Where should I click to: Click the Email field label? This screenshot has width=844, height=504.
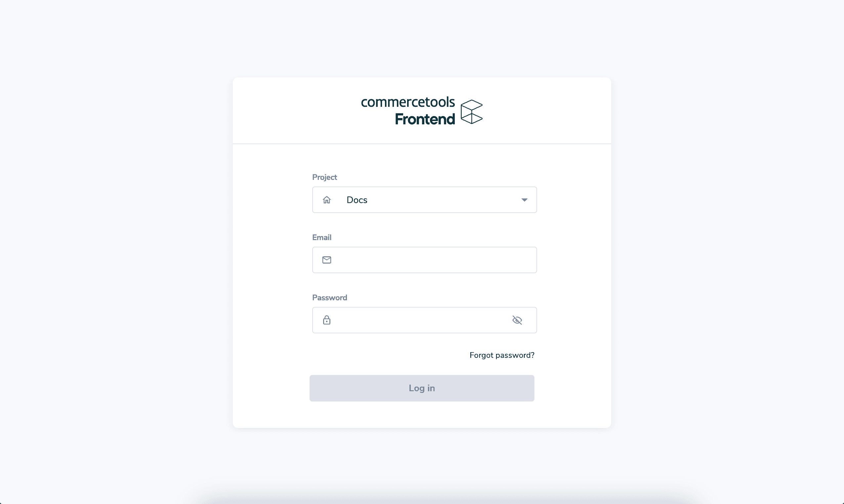pyautogui.click(x=322, y=237)
